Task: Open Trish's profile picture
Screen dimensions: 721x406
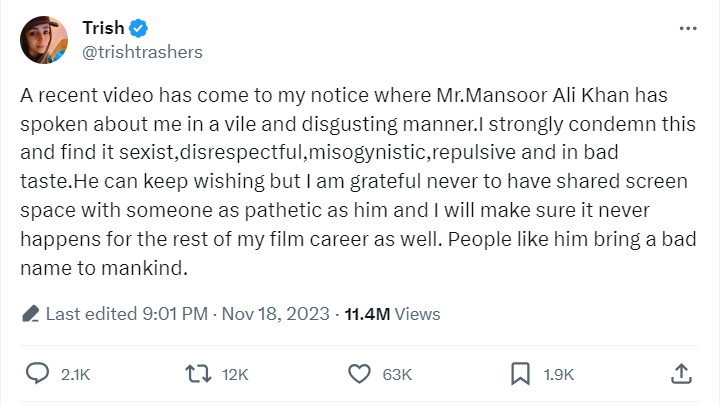Action: pos(44,39)
